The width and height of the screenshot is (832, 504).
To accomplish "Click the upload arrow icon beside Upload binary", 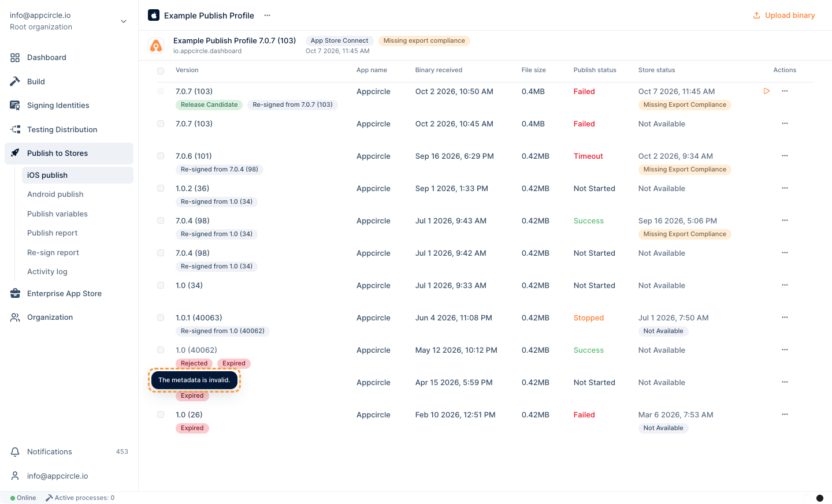I will click(x=757, y=16).
